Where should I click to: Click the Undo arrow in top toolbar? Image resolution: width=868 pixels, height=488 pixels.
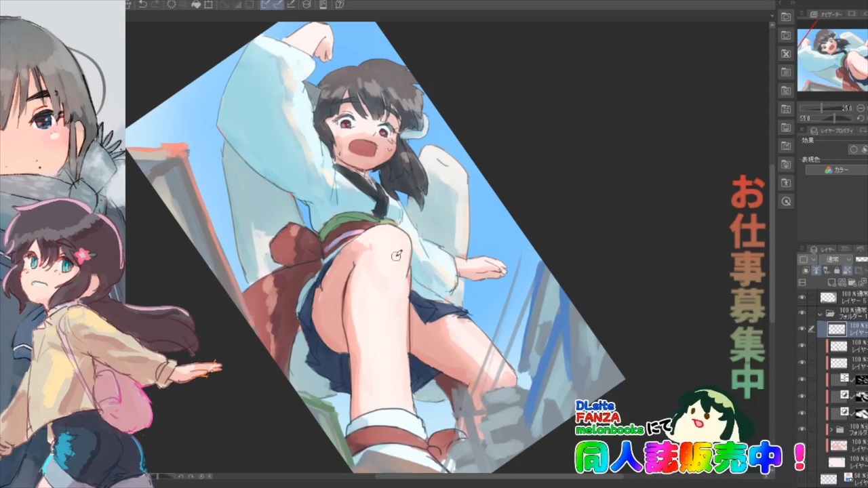[142, 4]
